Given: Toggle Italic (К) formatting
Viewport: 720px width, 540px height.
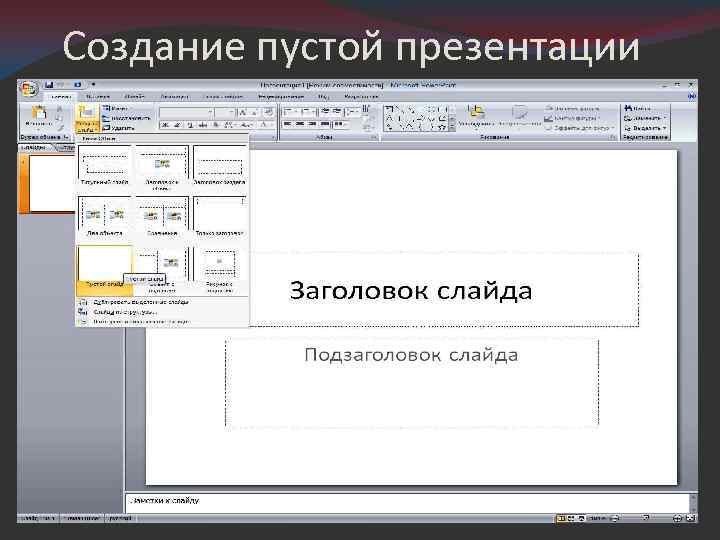Looking at the screenshot, I should [x=177, y=125].
